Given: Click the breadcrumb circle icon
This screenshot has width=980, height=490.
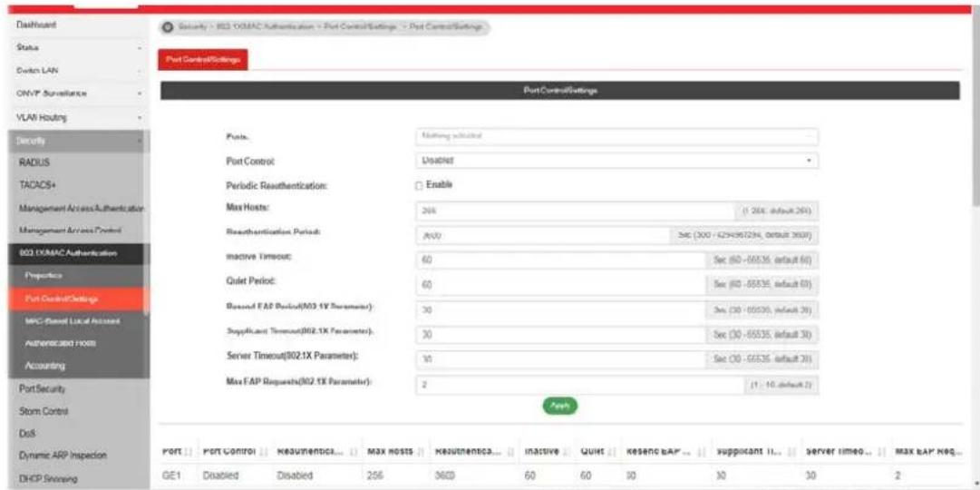Looking at the screenshot, I should 169,27.
